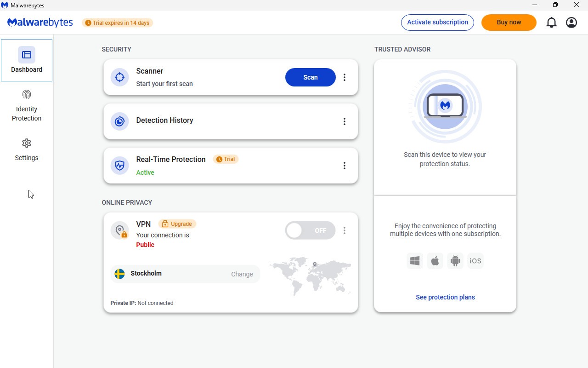Open Detection History more options menu
The height and width of the screenshot is (368, 588).
pyautogui.click(x=345, y=121)
